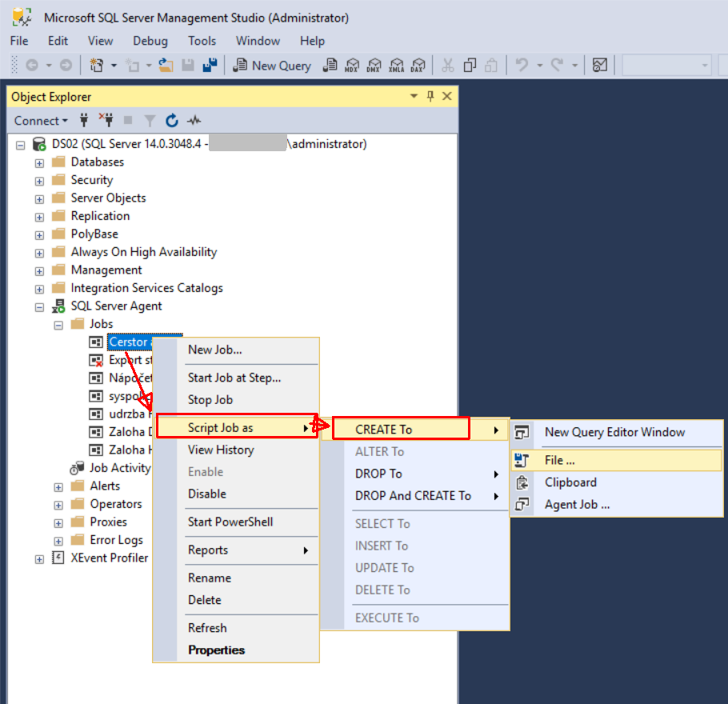This screenshot has width=728, height=704.
Task: Click the Connect Object Explorer plug icon
Action: coord(84,120)
